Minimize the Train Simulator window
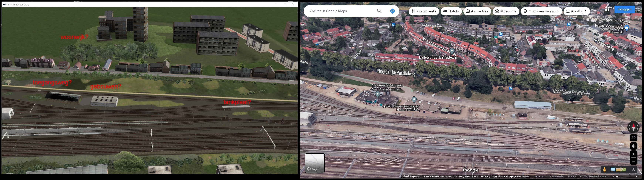This screenshot has width=644, height=180. (x=277, y=4)
